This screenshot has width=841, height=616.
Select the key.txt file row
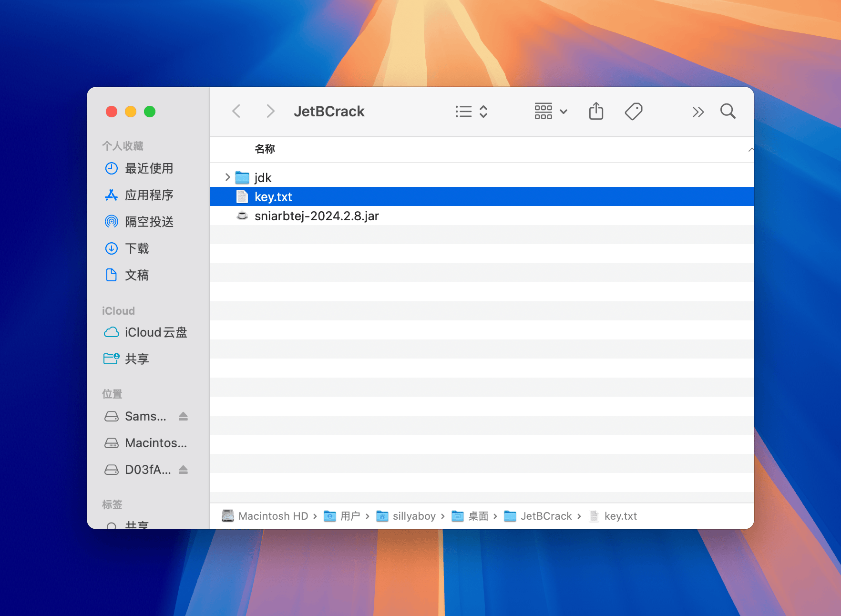click(482, 196)
